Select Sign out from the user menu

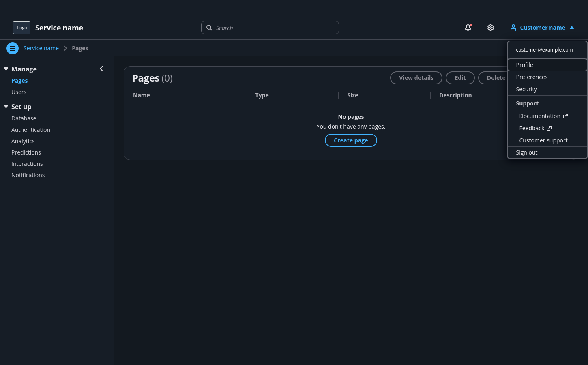click(526, 152)
